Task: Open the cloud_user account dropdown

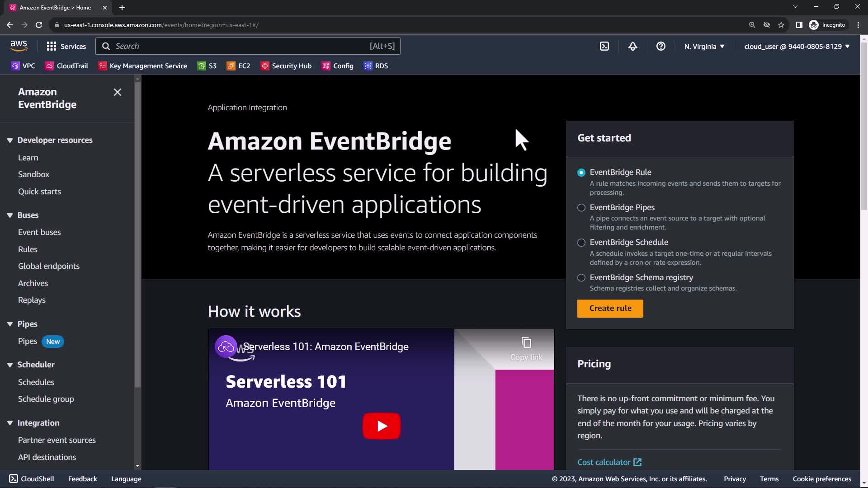Action: click(x=797, y=46)
